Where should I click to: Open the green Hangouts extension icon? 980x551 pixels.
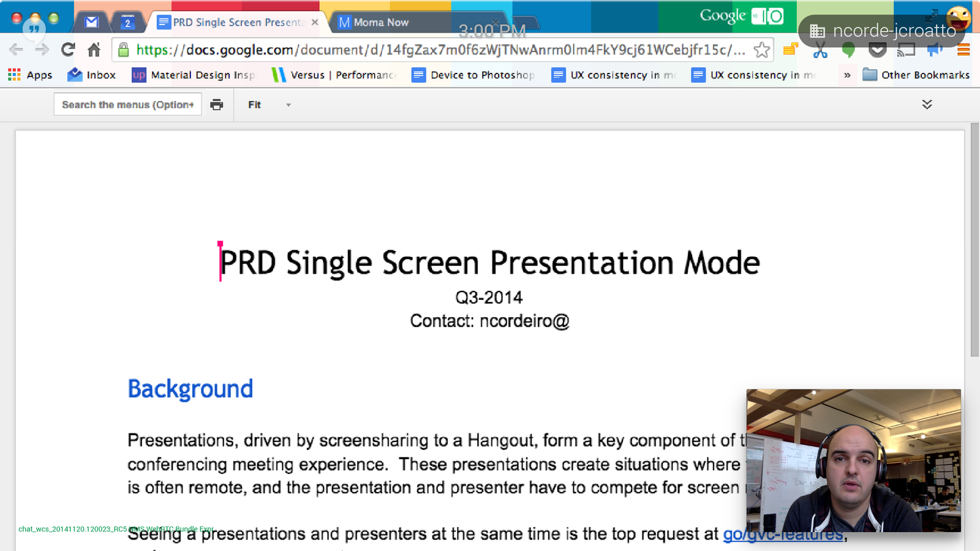click(848, 50)
